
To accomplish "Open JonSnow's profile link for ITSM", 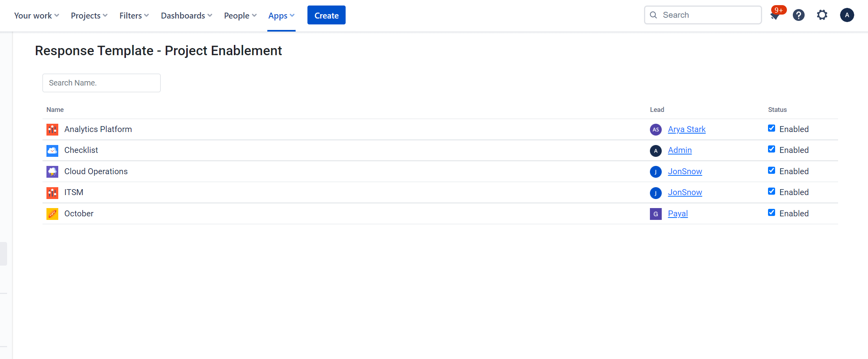I will pos(685,192).
